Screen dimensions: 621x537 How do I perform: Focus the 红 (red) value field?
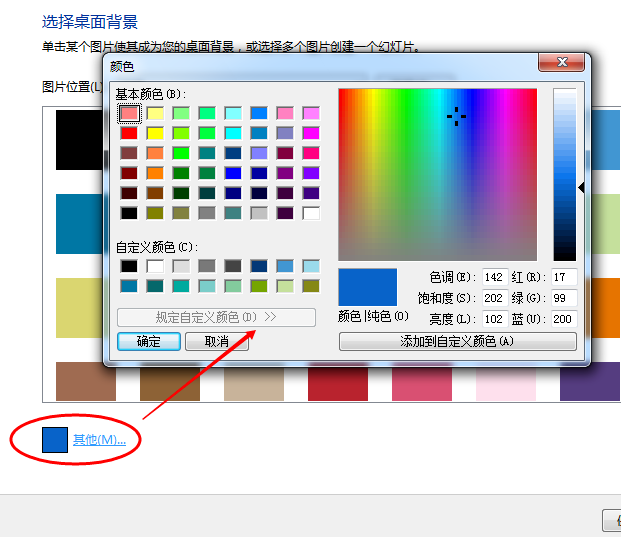[x=563, y=277]
